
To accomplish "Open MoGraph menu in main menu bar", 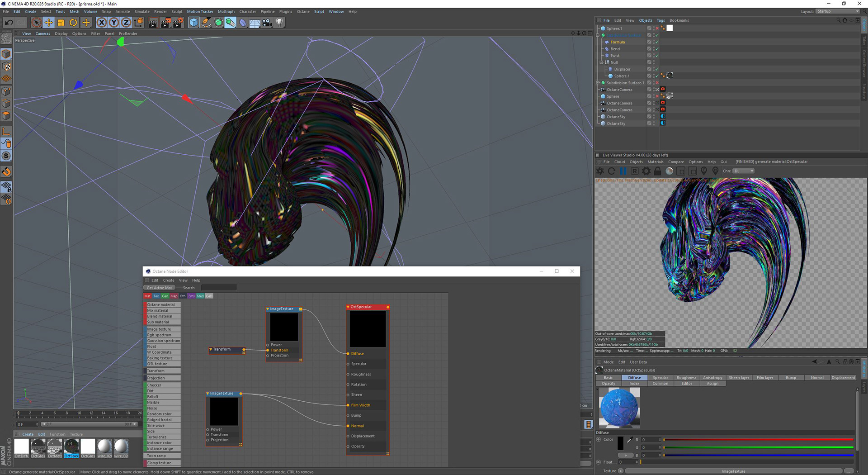I will [x=226, y=12].
